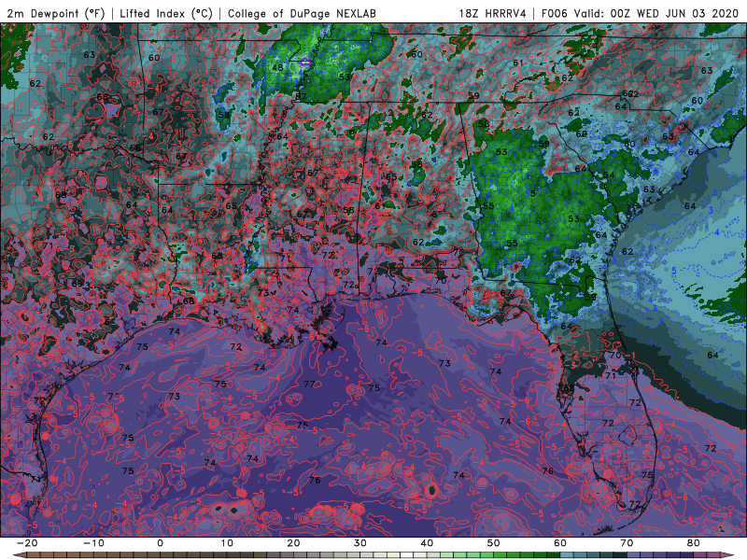Click the 0 label on the color scale

[160, 543]
